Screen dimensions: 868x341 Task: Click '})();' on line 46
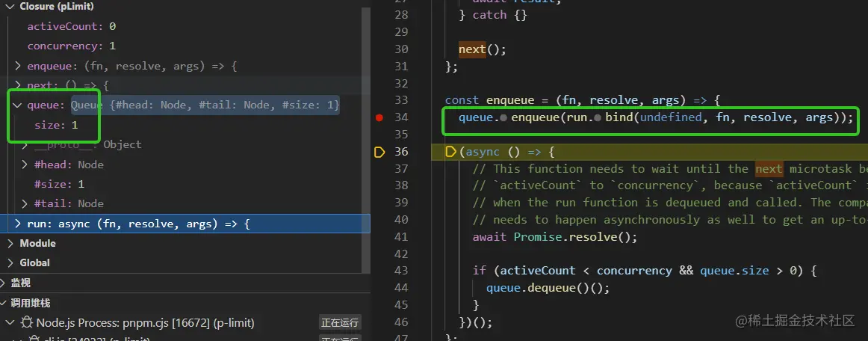point(476,322)
